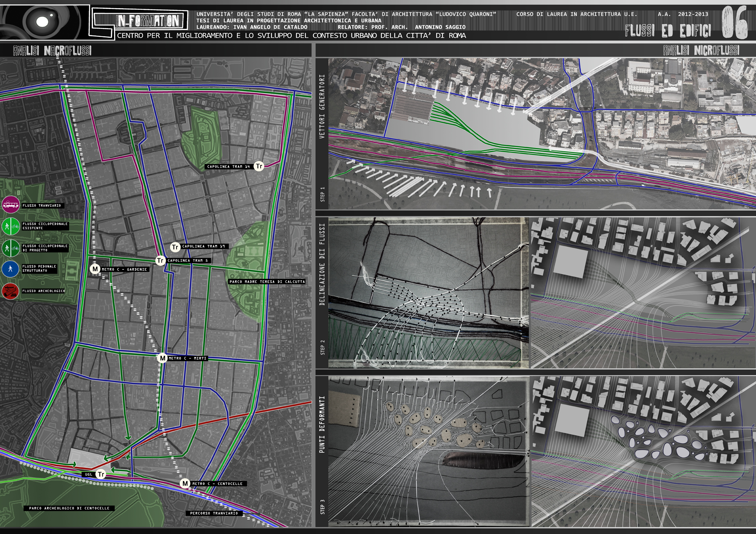This screenshot has height=534, width=756.
Task: Click the Analisi Macroflussi section heading
Action: [52, 51]
